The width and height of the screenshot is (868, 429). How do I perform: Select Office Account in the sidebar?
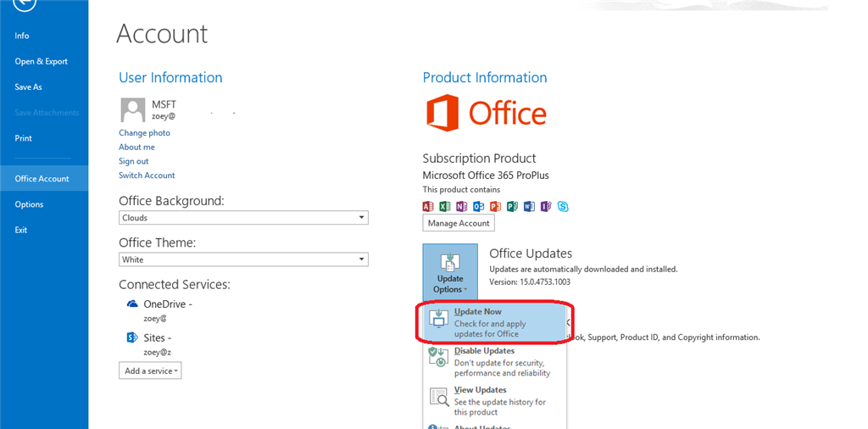(44, 178)
